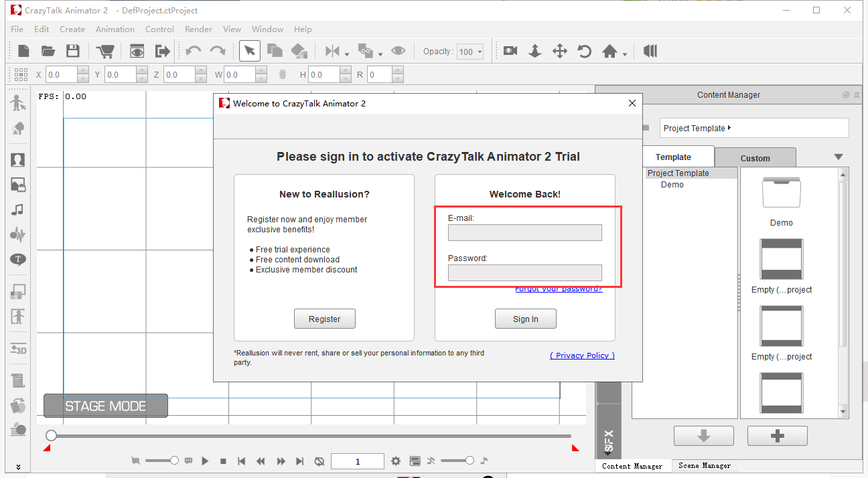Click the Duplicate overlapping pages icon
Image resolution: width=868 pixels, height=478 pixels.
pos(275,51)
